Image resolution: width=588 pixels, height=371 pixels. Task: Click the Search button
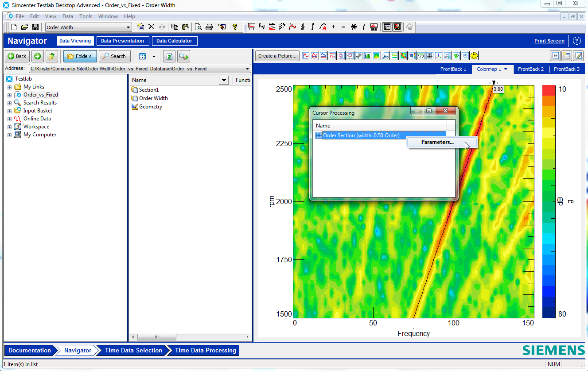(x=115, y=56)
